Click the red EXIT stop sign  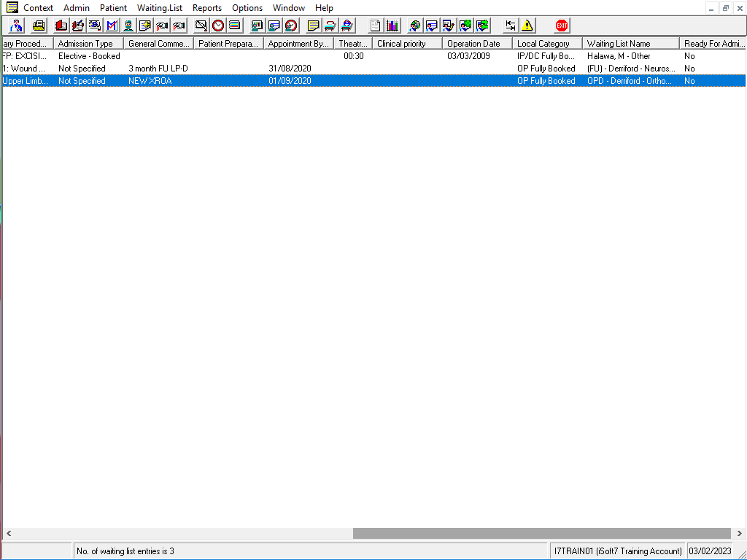tap(562, 26)
